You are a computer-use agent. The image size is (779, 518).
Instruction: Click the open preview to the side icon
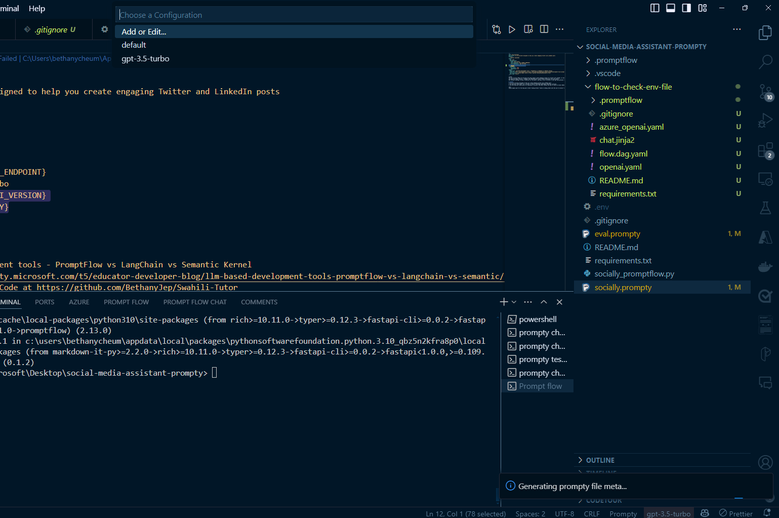[x=528, y=29]
